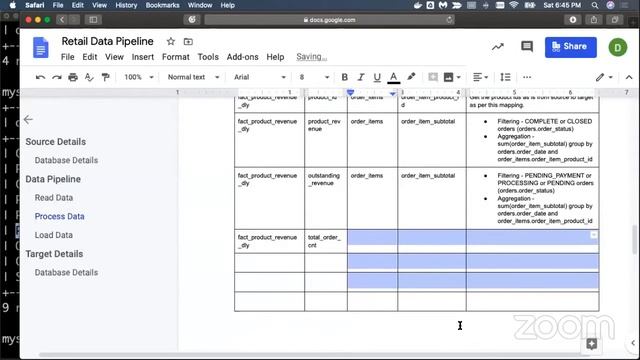Open the text alignment dropdown
The height and width of the screenshot is (360, 640).
(480, 77)
